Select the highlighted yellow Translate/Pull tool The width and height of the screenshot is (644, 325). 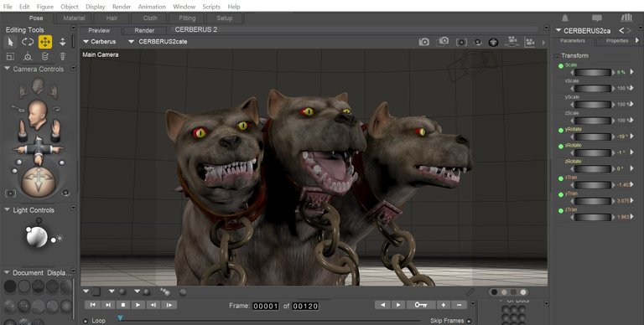pos(45,42)
